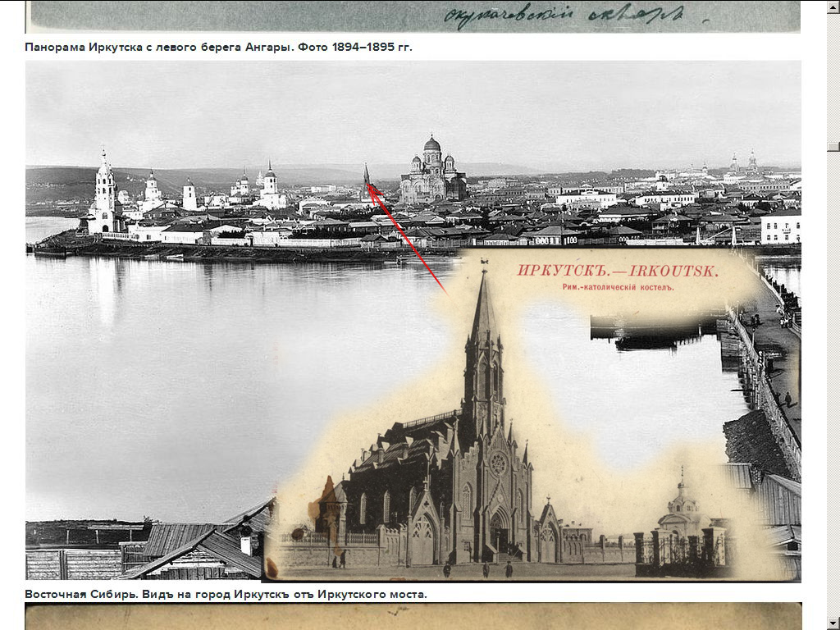The width and height of the screenshot is (840, 630).
Task: Click the sepia photo strip at bottom
Action: pos(413,617)
